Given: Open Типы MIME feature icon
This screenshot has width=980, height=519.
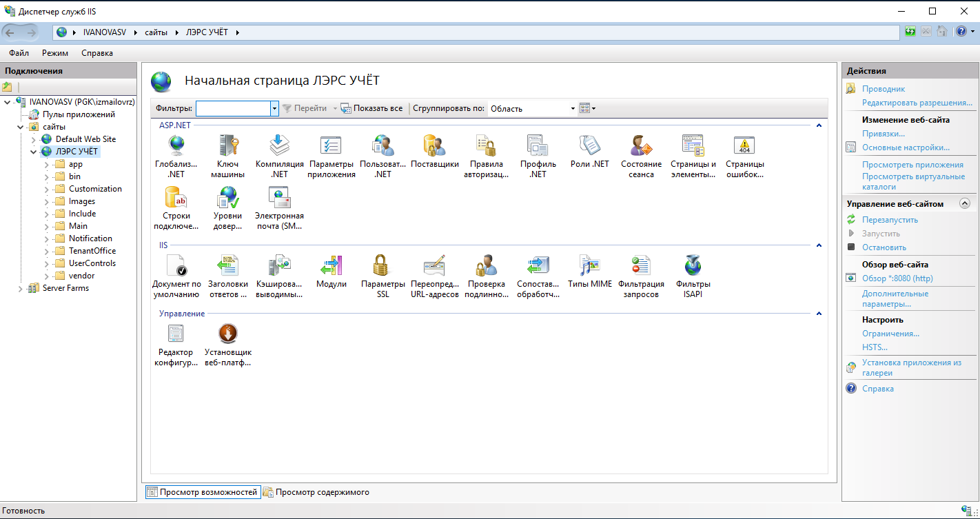Looking at the screenshot, I should pos(590,265).
